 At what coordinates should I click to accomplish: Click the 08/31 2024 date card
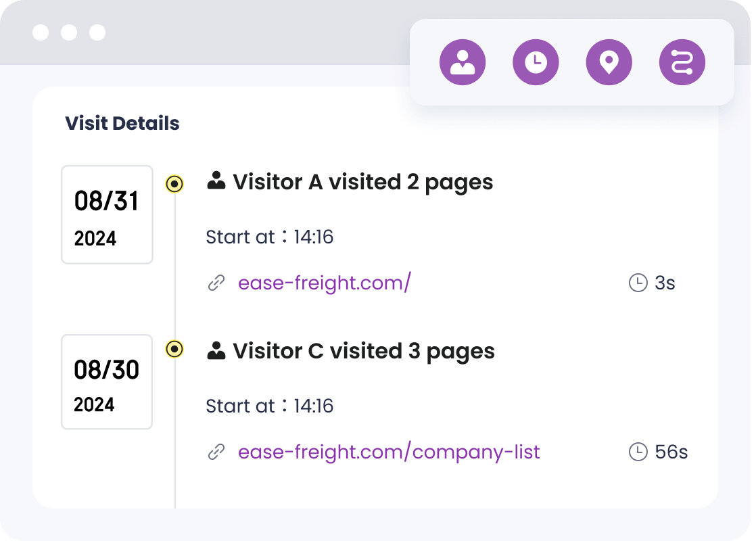107,214
